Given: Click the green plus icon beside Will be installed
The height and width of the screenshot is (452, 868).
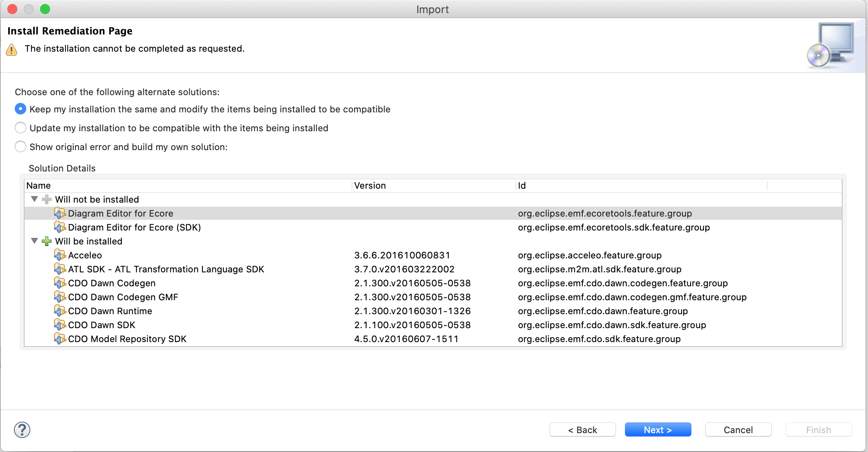Looking at the screenshot, I should tap(47, 241).
